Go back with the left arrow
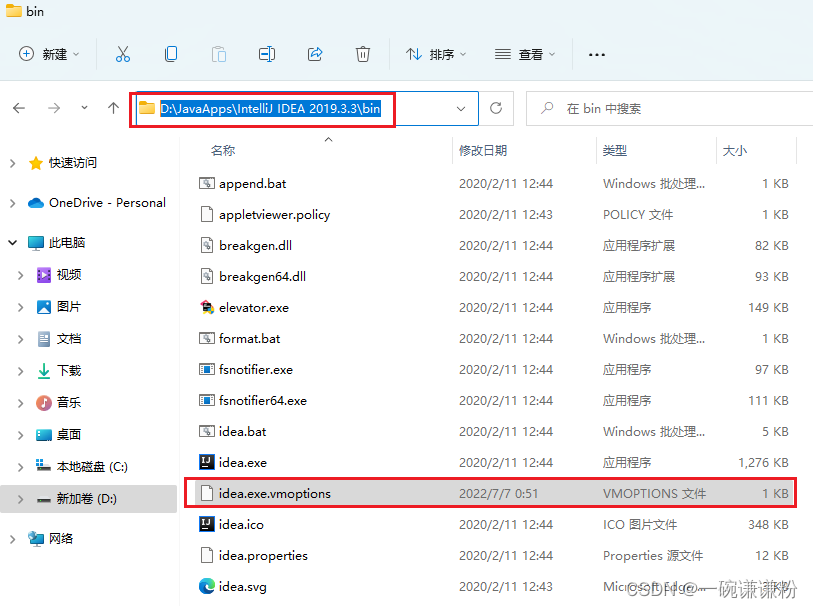The image size is (813, 608). click(19, 108)
